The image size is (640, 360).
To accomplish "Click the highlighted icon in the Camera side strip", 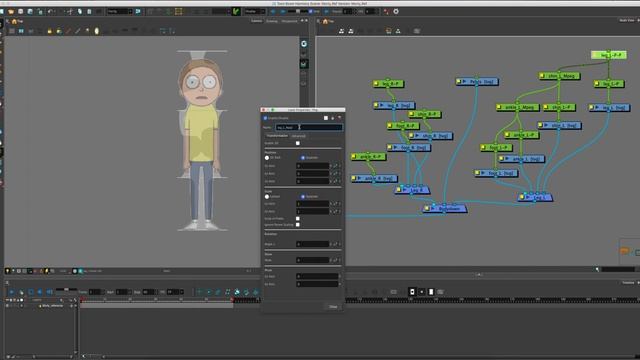I will [304, 64].
